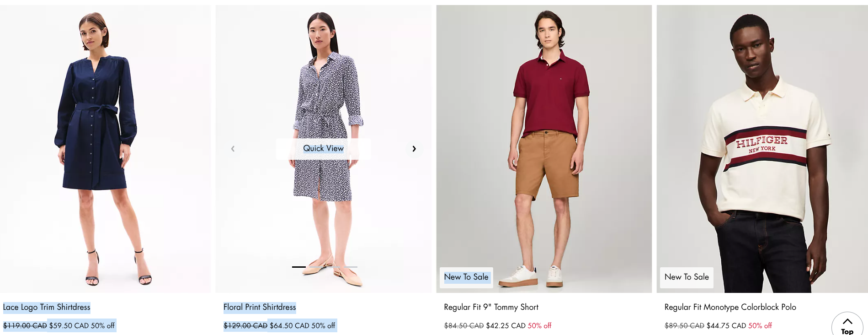Click the burgundy polo and tan shorts photo
This screenshot has height=335, width=868.
coord(544,149)
